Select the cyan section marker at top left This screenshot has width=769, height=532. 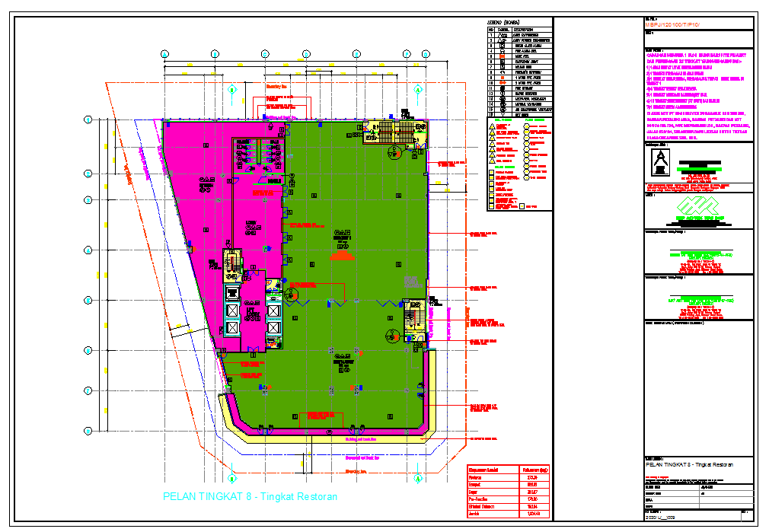coord(232,89)
